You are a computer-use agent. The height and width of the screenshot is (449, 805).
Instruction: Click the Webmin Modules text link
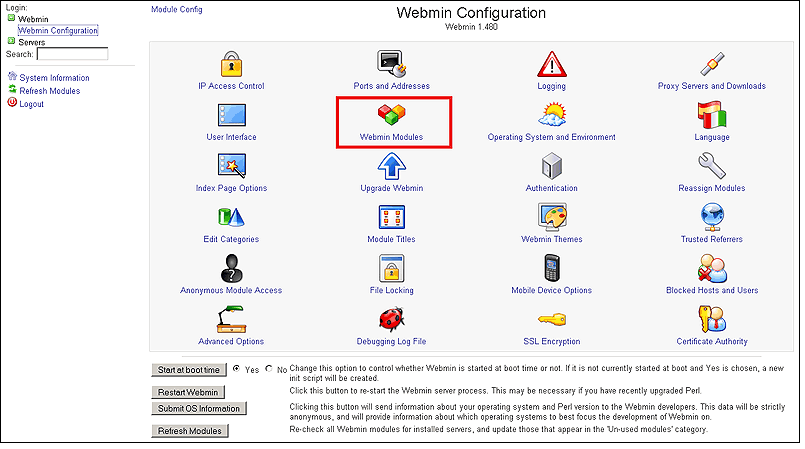pos(392,137)
